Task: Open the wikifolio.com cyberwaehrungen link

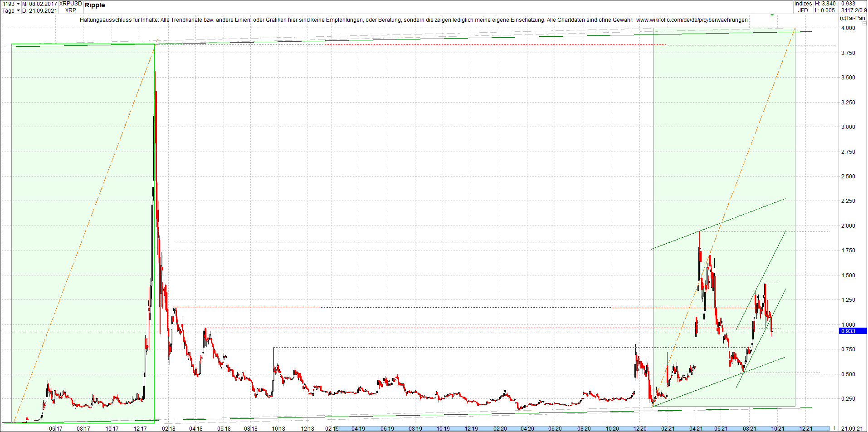Action: (692, 20)
